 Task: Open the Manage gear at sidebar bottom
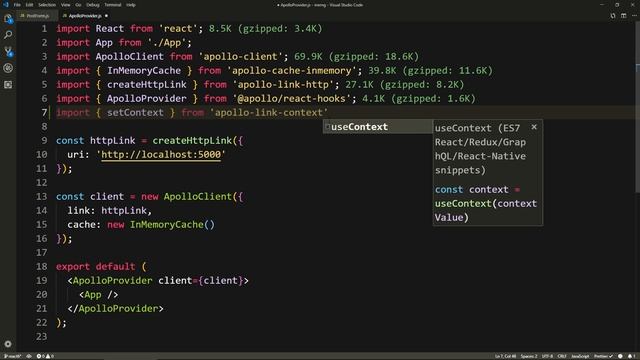pos(8,344)
